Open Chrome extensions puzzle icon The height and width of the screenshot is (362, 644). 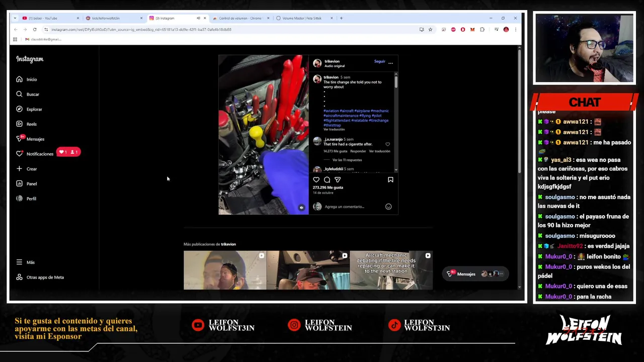pyautogui.click(x=482, y=30)
